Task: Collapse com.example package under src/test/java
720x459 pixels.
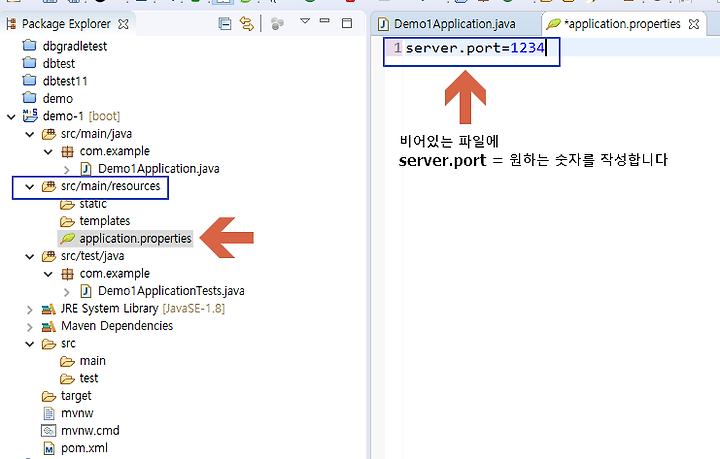Action: tap(48, 274)
